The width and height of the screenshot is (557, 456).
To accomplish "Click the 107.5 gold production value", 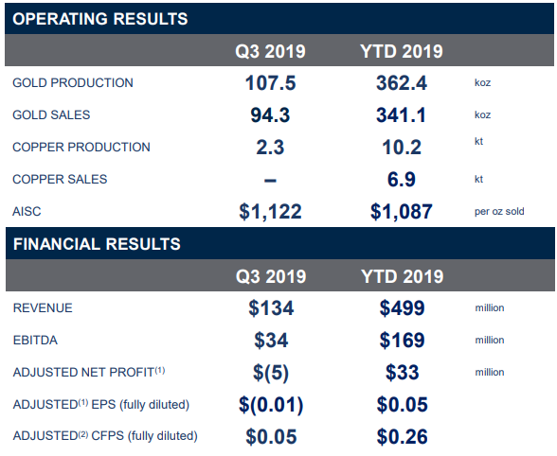I will click(x=270, y=83).
